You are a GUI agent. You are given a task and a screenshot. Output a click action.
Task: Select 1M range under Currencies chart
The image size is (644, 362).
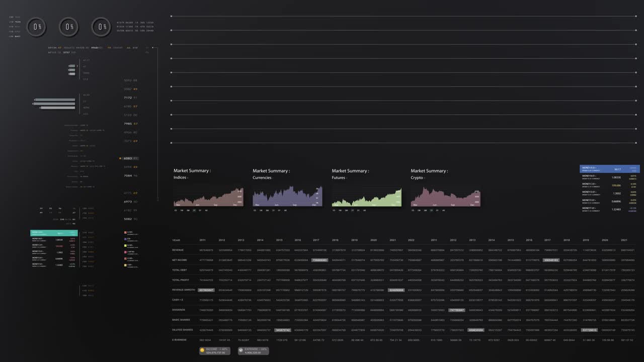pos(261,210)
